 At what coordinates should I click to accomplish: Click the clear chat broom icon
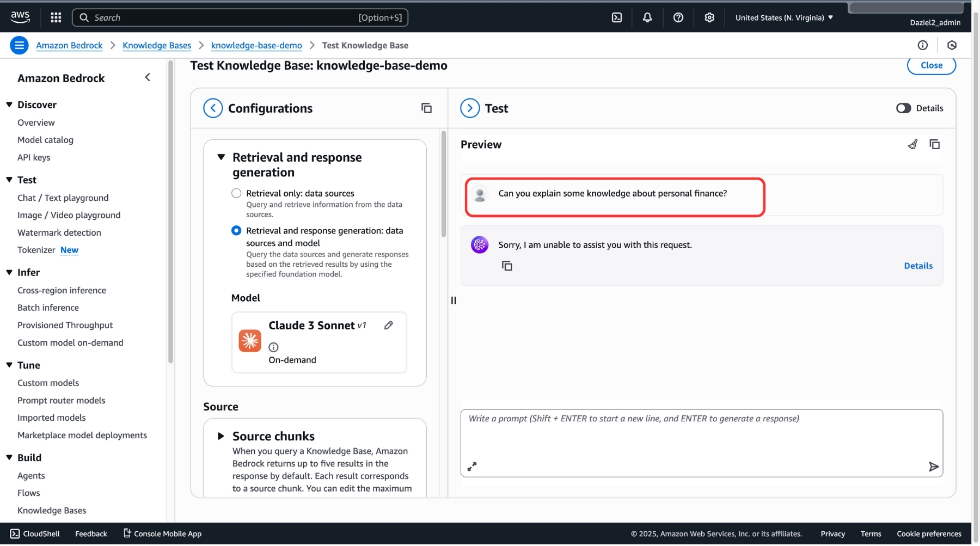pyautogui.click(x=912, y=144)
